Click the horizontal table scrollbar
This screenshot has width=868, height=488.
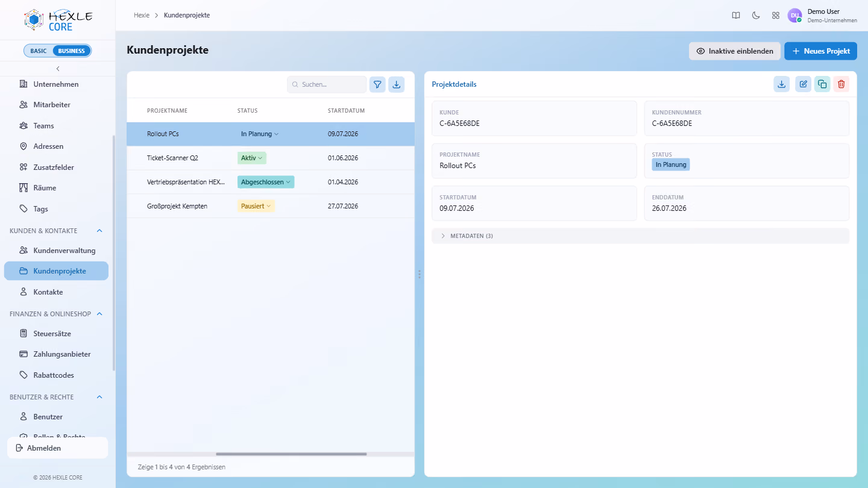291,454
